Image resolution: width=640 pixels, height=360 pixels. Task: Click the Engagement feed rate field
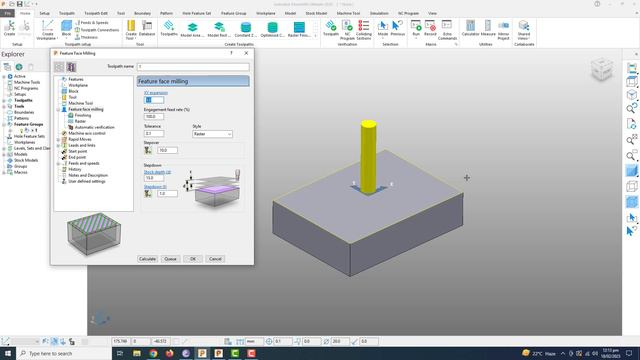click(x=154, y=116)
